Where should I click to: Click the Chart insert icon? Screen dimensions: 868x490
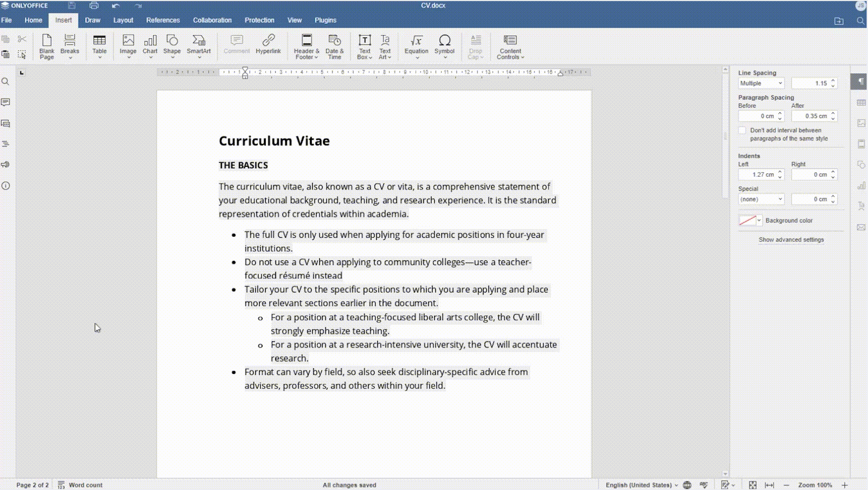coord(150,45)
